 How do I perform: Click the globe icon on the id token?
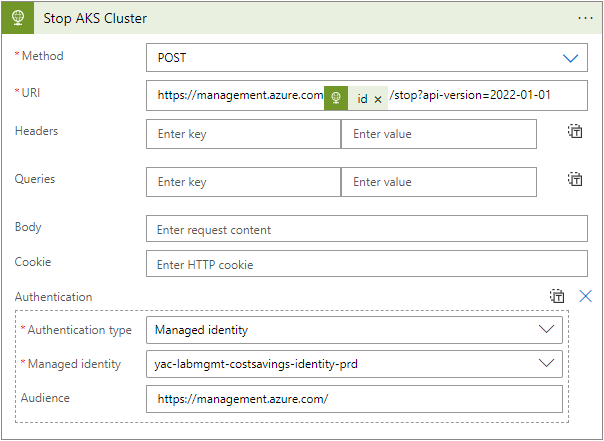pos(336,98)
